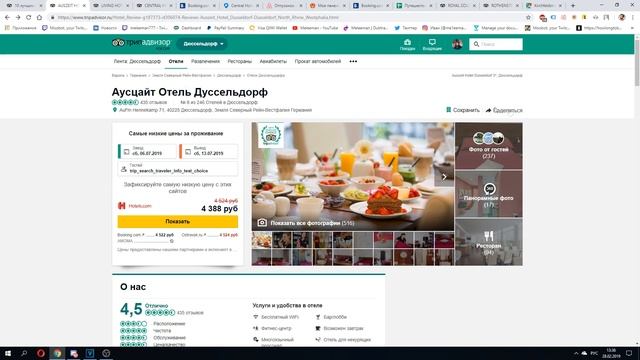Open the PayPal Summary bookmark
Viewport: 640px width, 360px height.
(x=225, y=28)
